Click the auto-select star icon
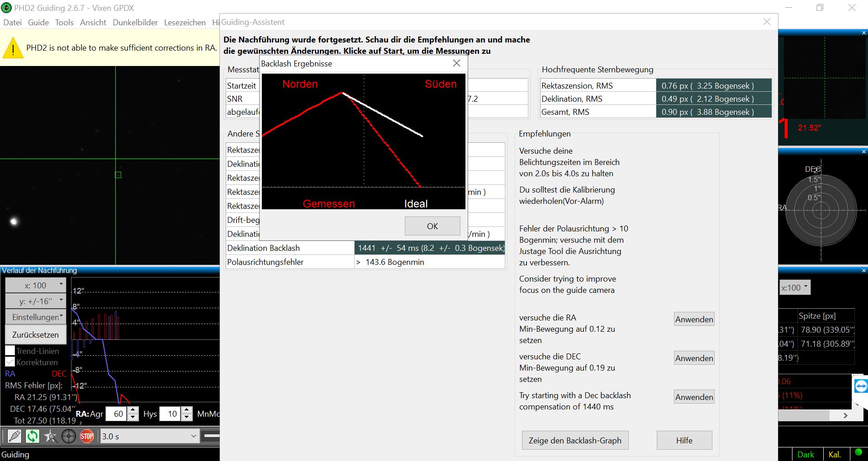Screen dimensions: 868x461 click(51, 436)
